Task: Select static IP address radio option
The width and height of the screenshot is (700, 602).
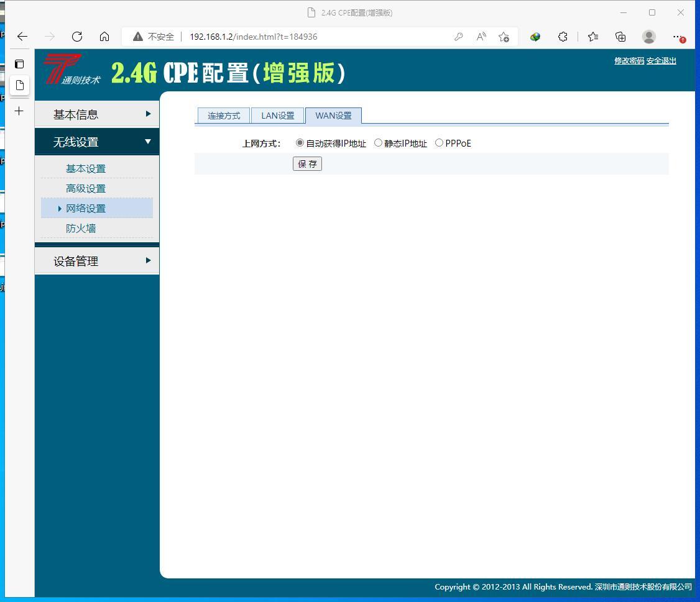Action: pos(378,143)
